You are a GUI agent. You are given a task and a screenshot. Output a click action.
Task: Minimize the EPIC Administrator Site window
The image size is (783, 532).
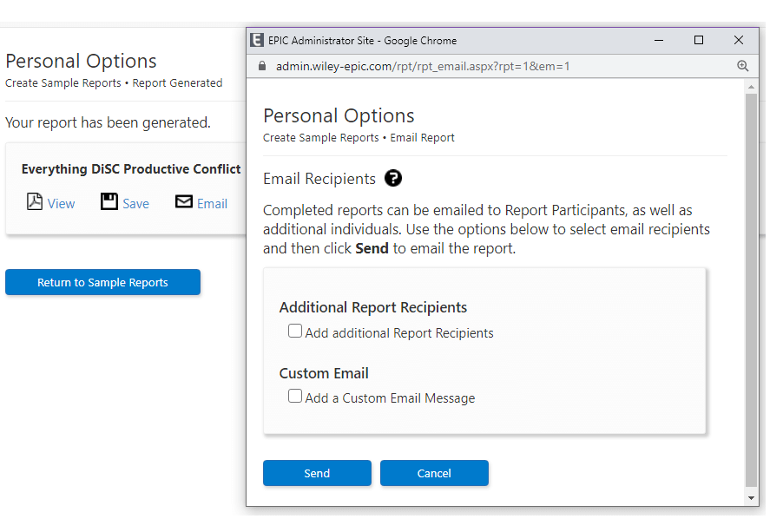(659, 41)
